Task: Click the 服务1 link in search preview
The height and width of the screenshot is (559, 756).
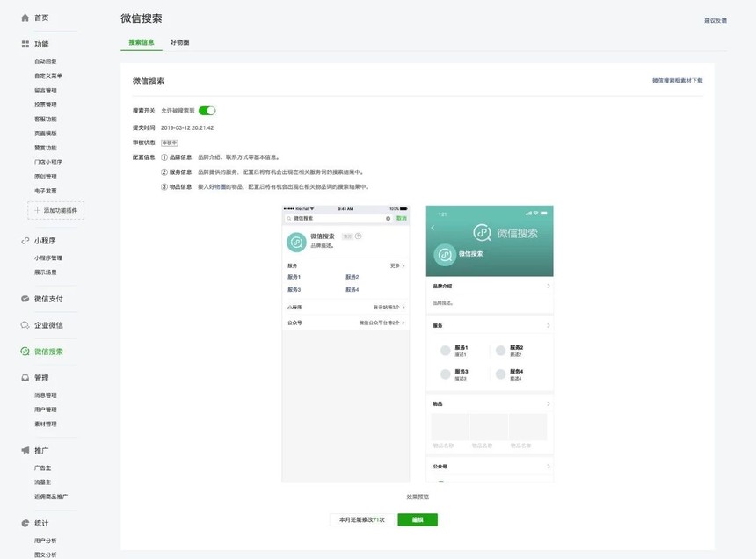Action: coord(294,277)
